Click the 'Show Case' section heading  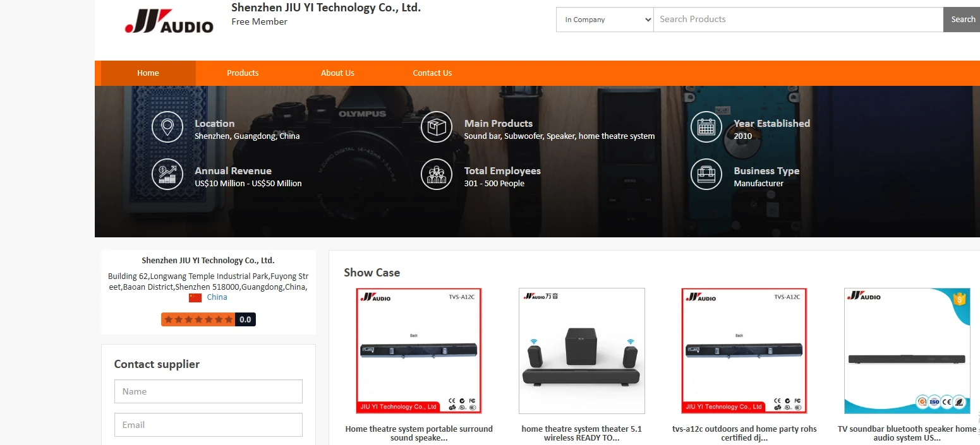(372, 273)
